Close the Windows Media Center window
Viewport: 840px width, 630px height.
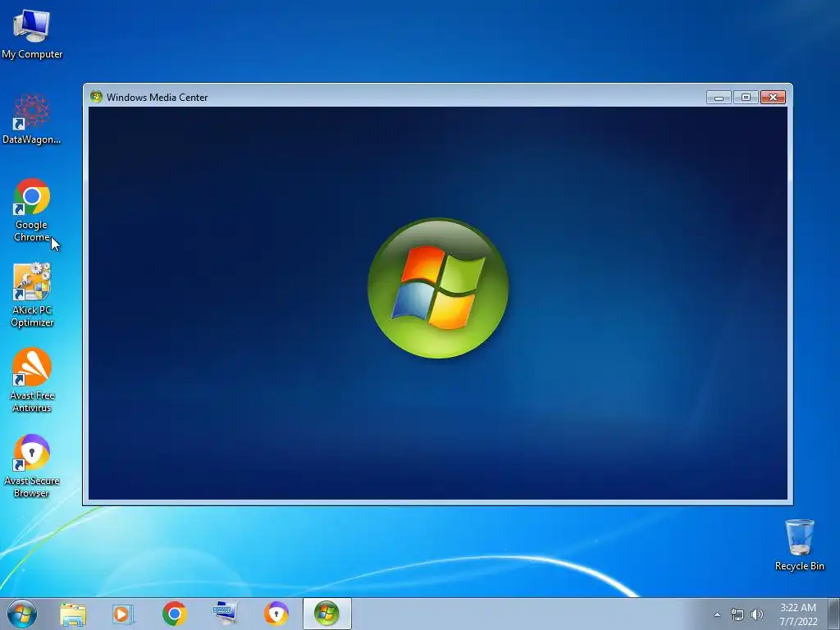[x=773, y=97]
